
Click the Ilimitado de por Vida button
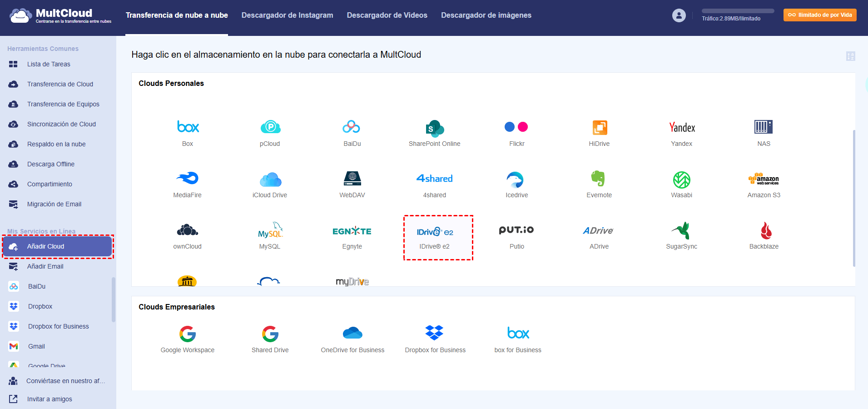[x=820, y=15]
